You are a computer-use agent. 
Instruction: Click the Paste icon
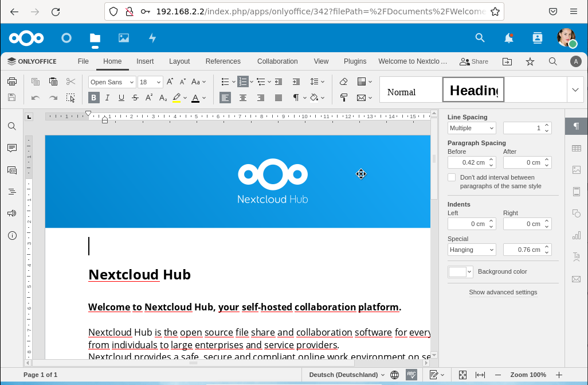(53, 81)
